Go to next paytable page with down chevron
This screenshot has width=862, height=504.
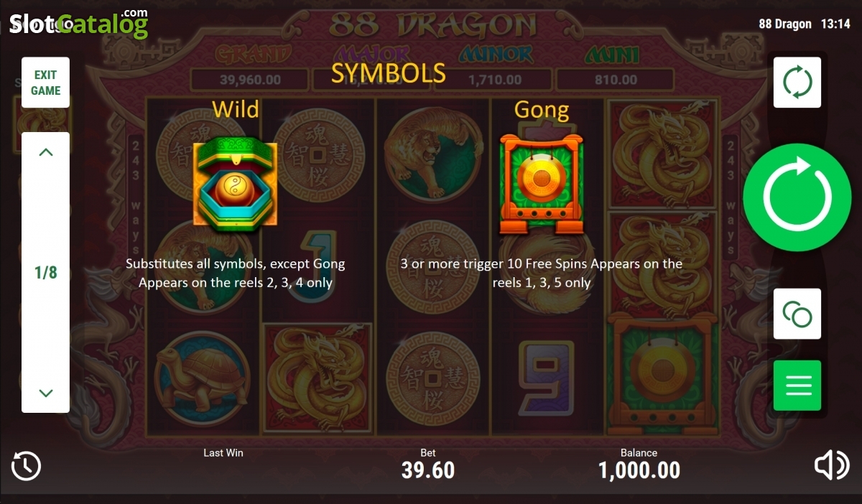click(45, 393)
